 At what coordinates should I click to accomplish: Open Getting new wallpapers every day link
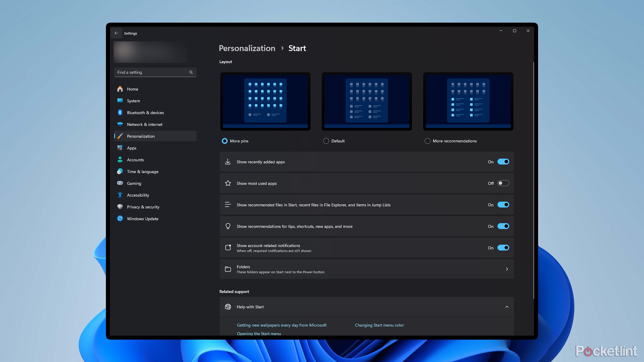click(x=281, y=325)
